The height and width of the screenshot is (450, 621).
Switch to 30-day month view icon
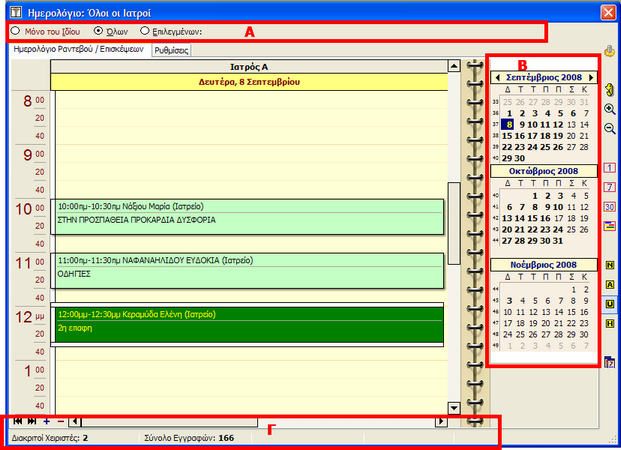click(610, 206)
